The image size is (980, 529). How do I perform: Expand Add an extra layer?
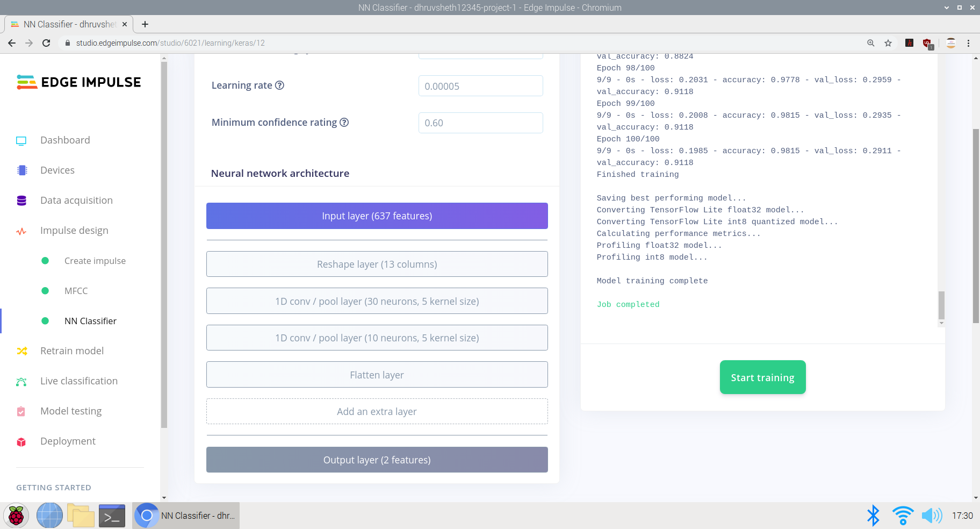pos(377,411)
